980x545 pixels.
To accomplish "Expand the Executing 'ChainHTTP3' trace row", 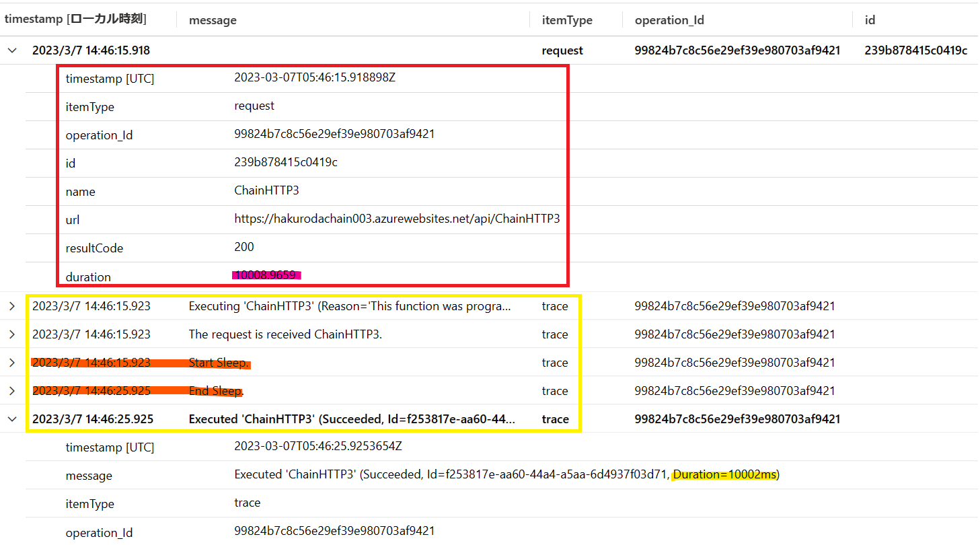I will click(12, 306).
